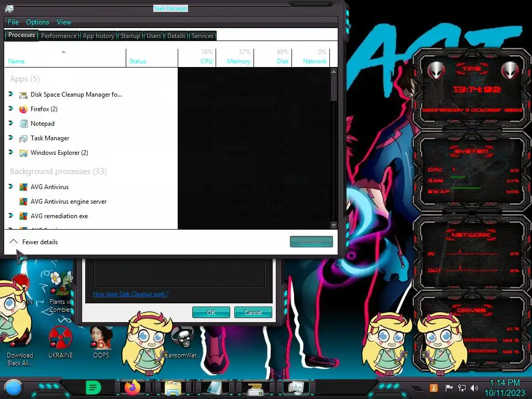Open the File menu

13,22
